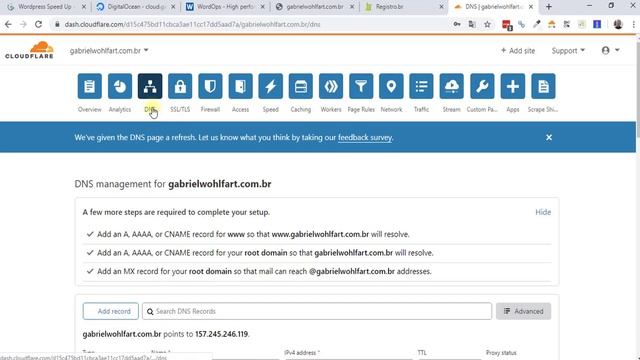This screenshot has width=640, height=360.
Task: Select the DNS network icon
Action: (150, 86)
